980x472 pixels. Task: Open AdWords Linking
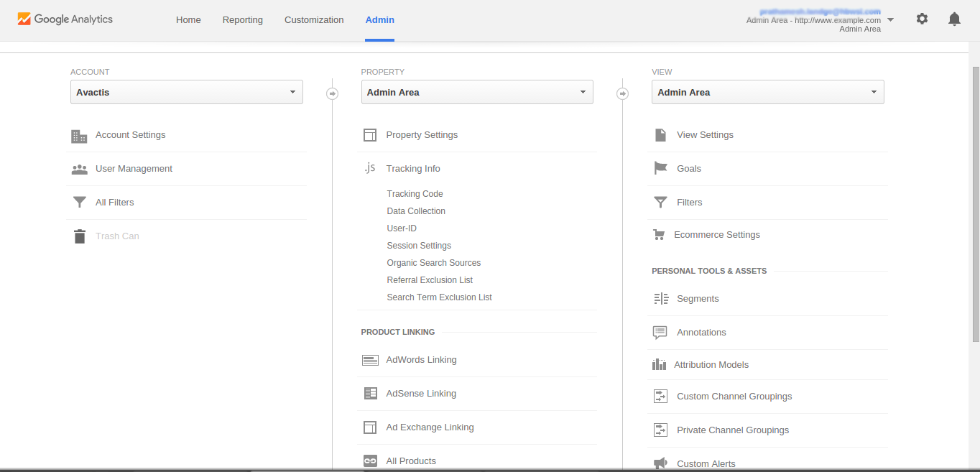[x=422, y=360]
